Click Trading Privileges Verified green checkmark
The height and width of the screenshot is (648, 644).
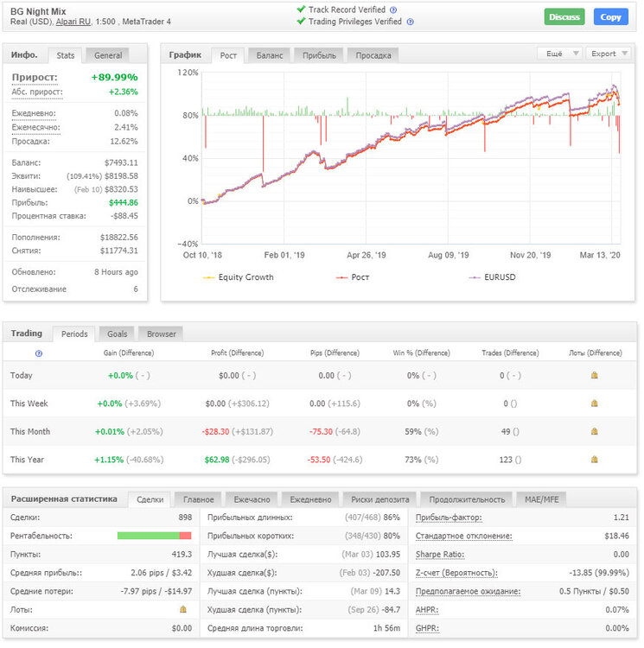click(x=302, y=21)
